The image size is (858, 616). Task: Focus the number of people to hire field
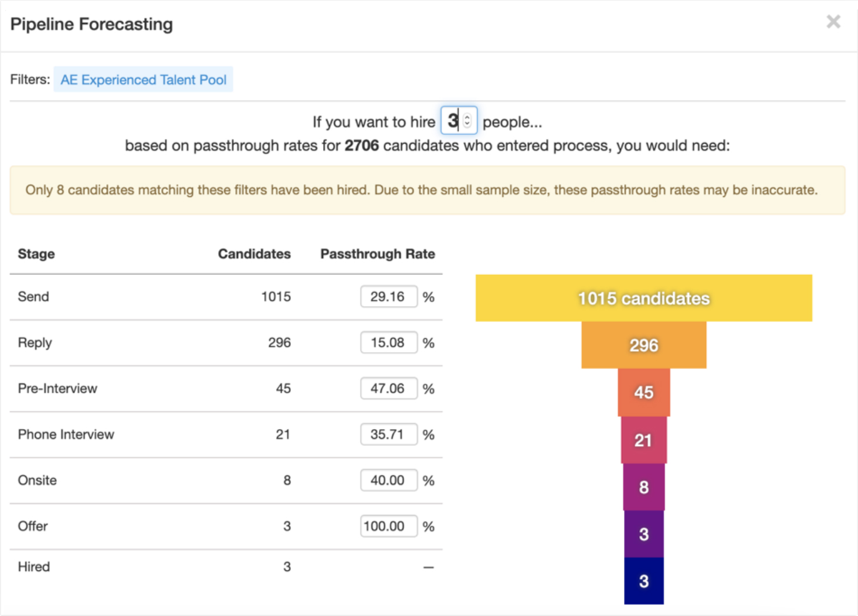453,121
